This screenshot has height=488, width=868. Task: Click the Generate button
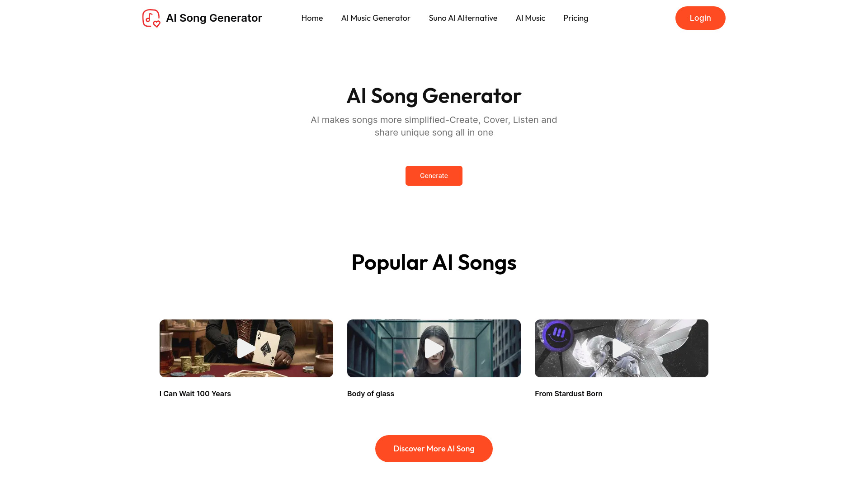(x=434, y=175)
